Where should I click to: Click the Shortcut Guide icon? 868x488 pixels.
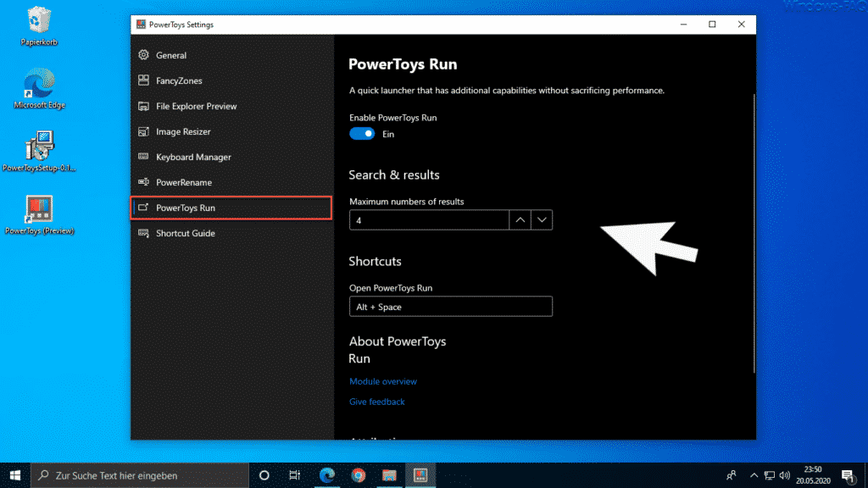coord(144,233)
